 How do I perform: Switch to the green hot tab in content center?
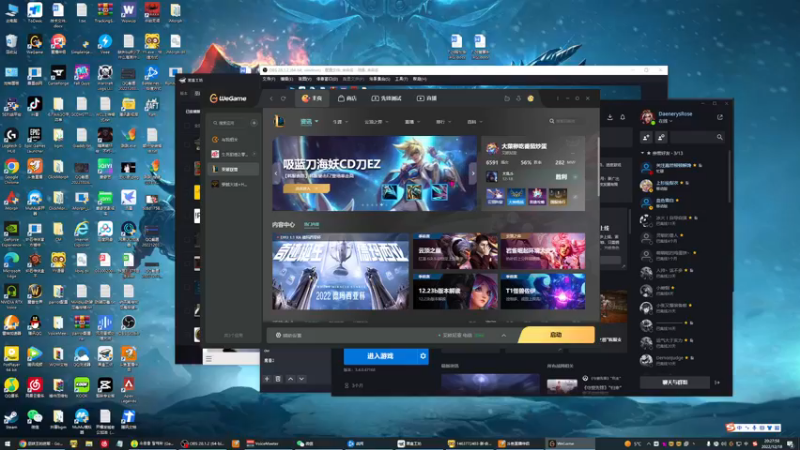click(311, 224)
